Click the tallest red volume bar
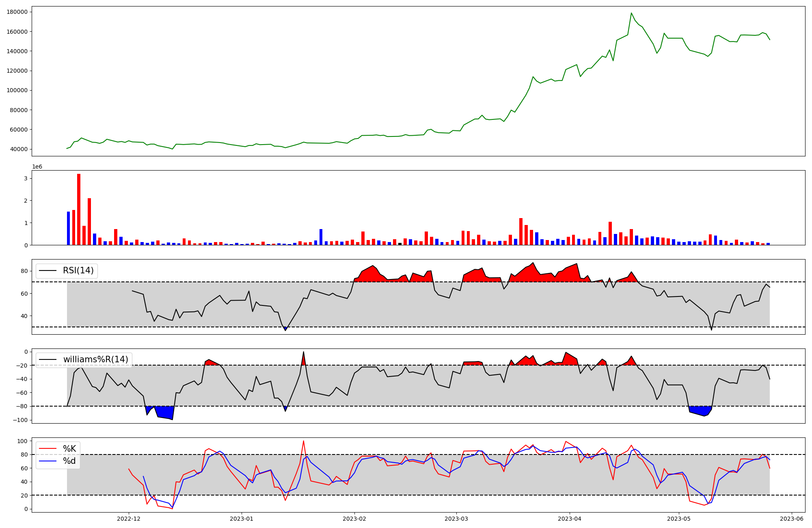 [79, 209]
